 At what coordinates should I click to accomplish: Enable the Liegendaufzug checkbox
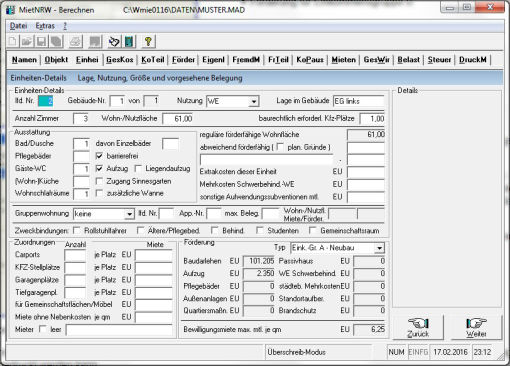click(x=138, y=168)
